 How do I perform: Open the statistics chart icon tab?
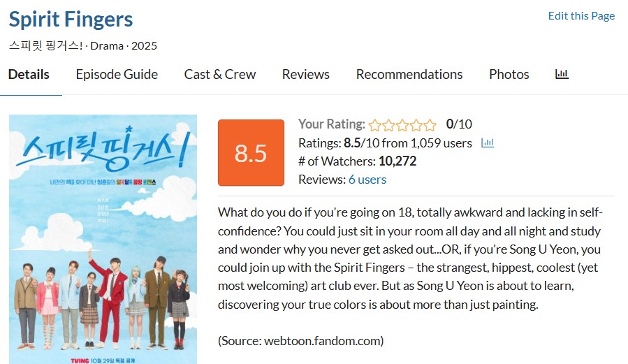[x=562, y=74]
